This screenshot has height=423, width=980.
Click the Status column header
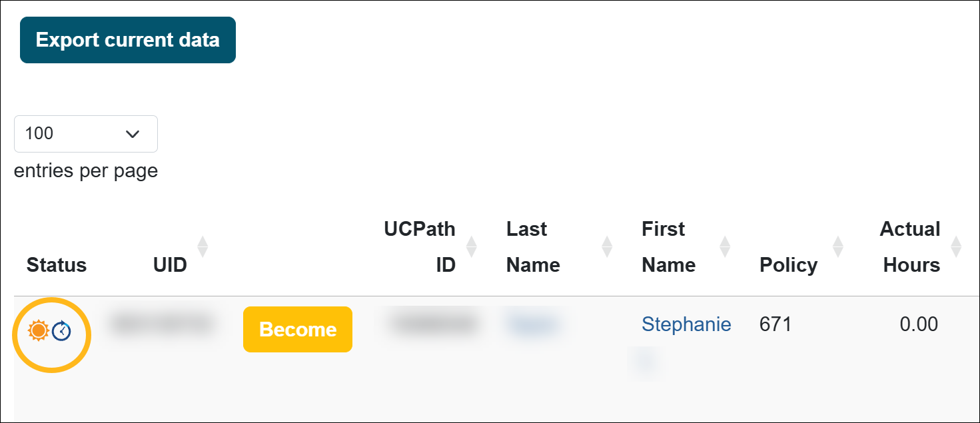57,265
